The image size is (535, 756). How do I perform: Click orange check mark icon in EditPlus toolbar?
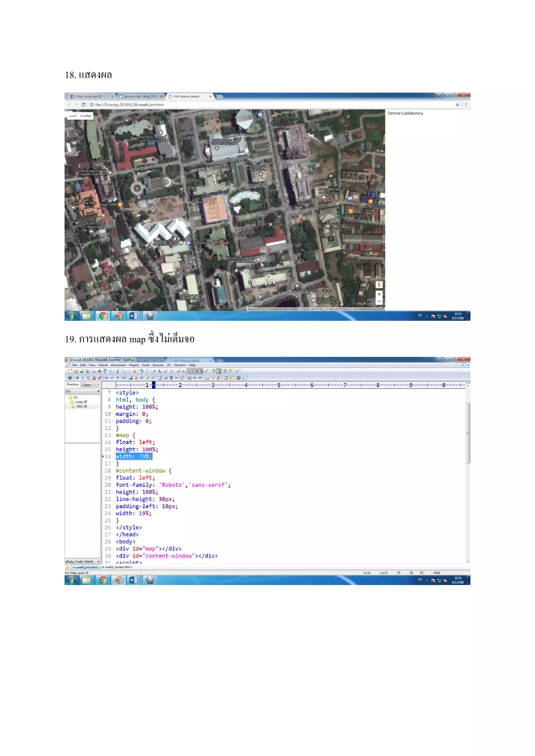pos(206,371)
